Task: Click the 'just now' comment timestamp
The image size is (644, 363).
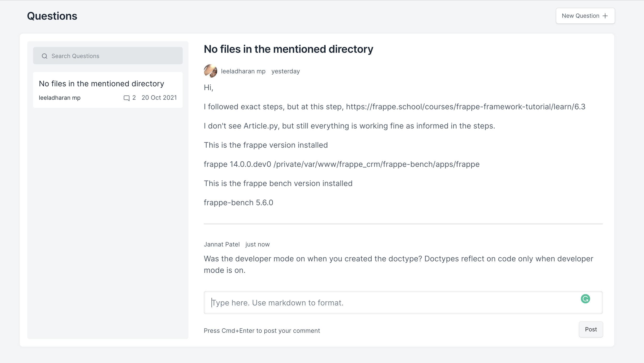Action: click(x=257, y=244)
